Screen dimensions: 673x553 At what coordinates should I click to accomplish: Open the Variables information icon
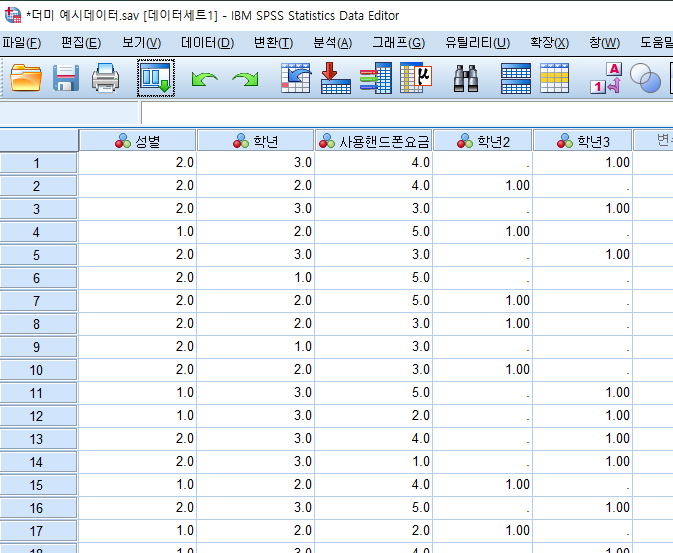[x=376, y=78]
